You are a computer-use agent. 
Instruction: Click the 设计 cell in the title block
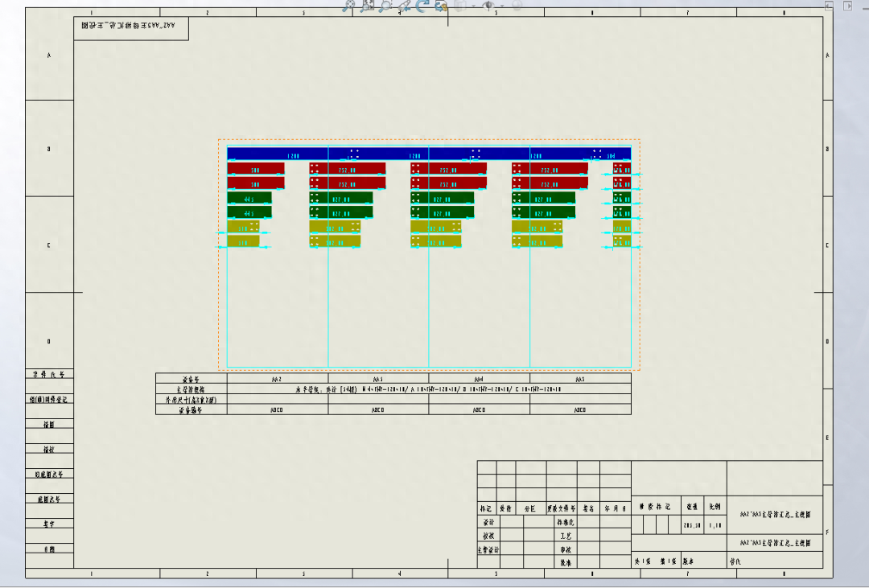(488, 521)
